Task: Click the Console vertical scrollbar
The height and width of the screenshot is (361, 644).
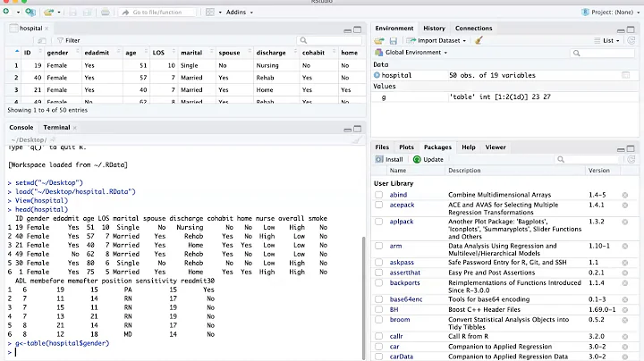Action: point(362,297)
